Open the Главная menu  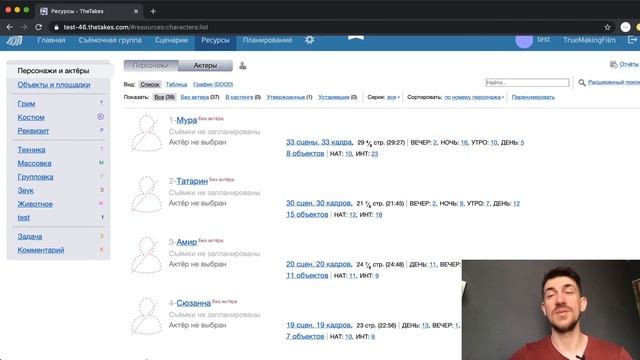tap(51, 40)
